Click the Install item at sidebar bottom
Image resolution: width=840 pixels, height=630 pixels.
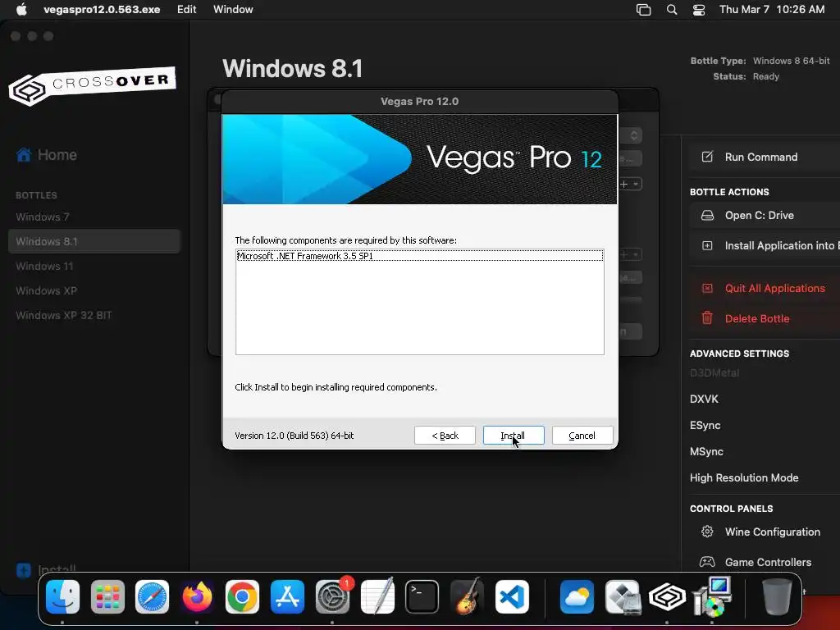[47, 569]
